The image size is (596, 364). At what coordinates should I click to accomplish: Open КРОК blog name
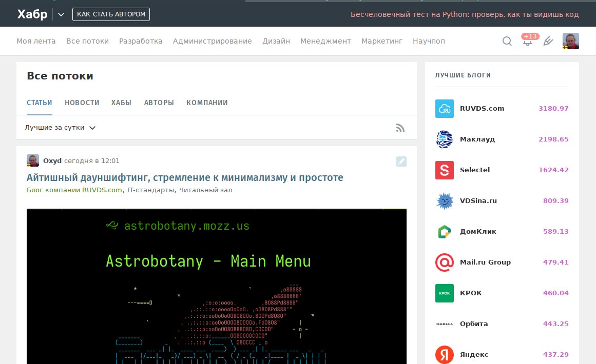pyautogui.click(x=471, y=293)
